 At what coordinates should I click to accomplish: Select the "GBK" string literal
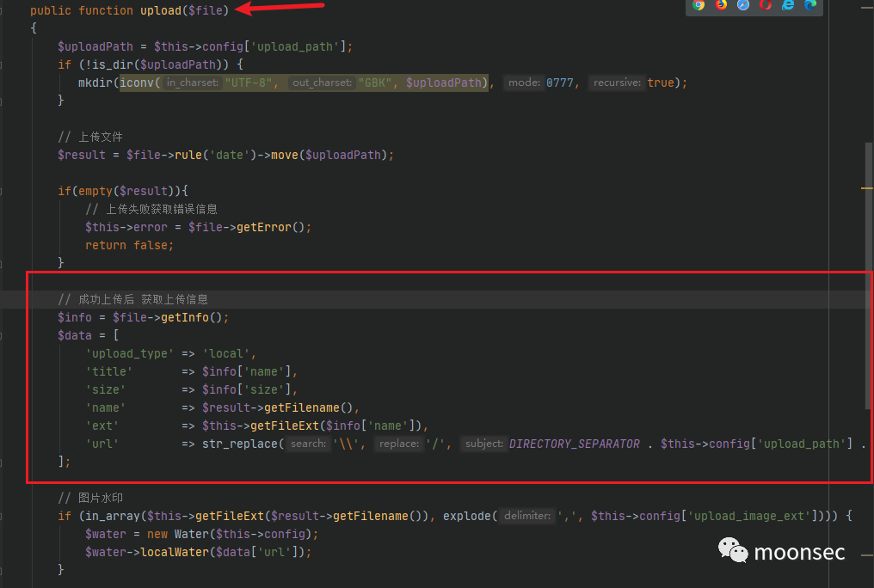pyautogui.click(x=375, y=83)
